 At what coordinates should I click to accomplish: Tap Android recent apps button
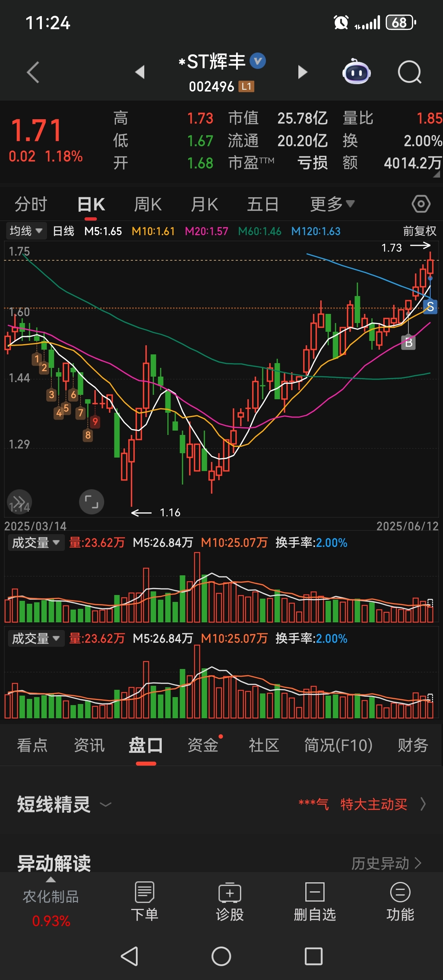[x=314, y=956]
